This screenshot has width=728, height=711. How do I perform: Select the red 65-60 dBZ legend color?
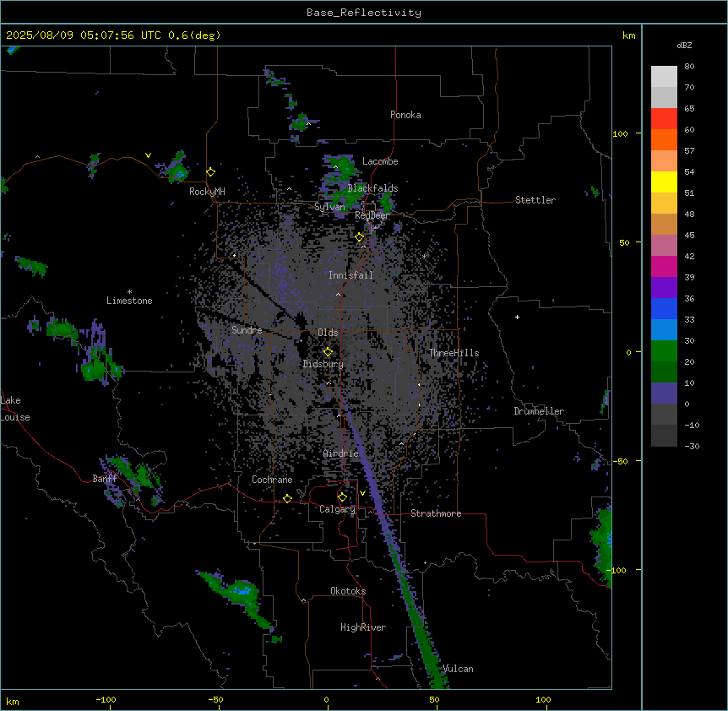click(x=664, y=119)
